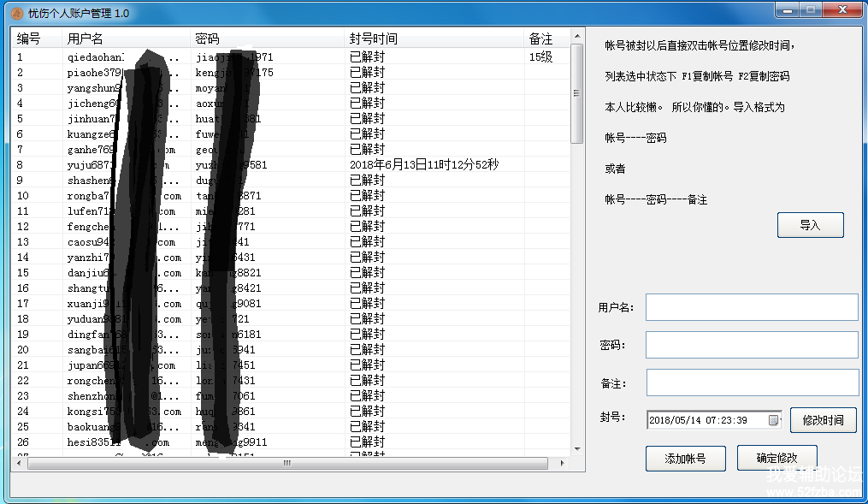Viewport: 868px width, 504px height.
Task: Select row 1 with 15级 remark
Action: [x=291, y=57]
